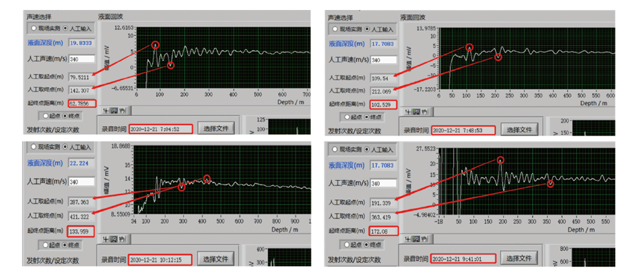
Task: Click recording time 2020-12-21 7:04:52
Action: [160, 129]
